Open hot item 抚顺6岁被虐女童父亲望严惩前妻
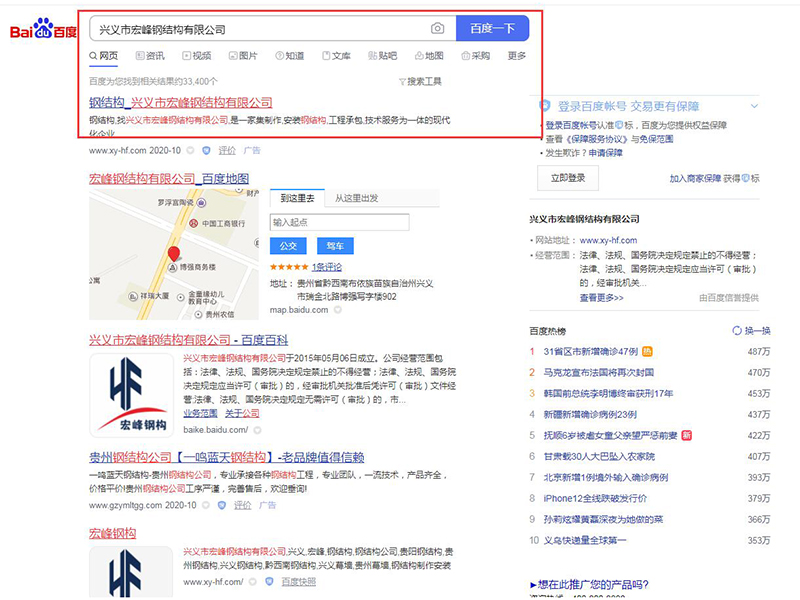Screen dimensions: 800x600 610,435
